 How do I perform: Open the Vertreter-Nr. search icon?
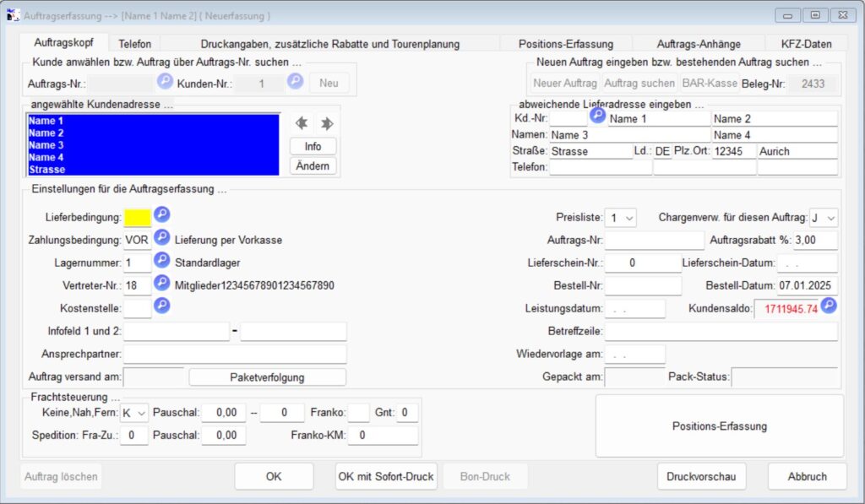click(x=161, y=285)
